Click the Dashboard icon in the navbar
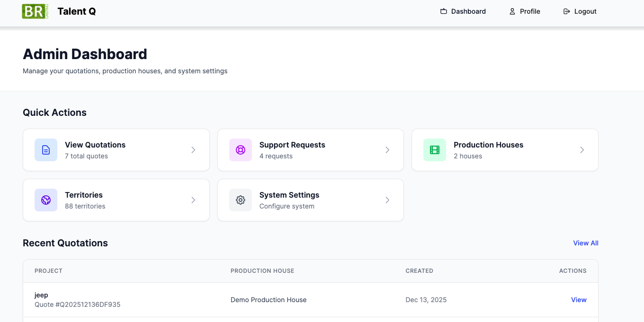Viewport: 644px width, 322px height. coord(444,11)
